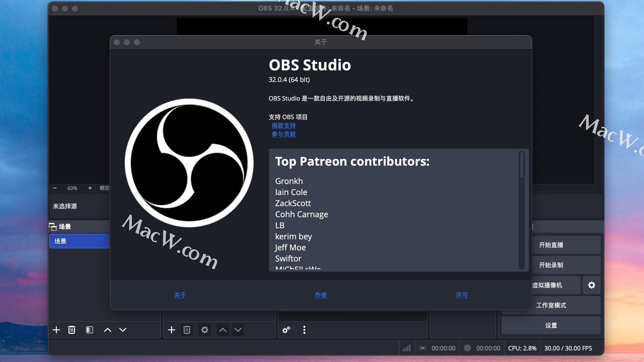Switch to 作者 (Authors) tab

321,295
